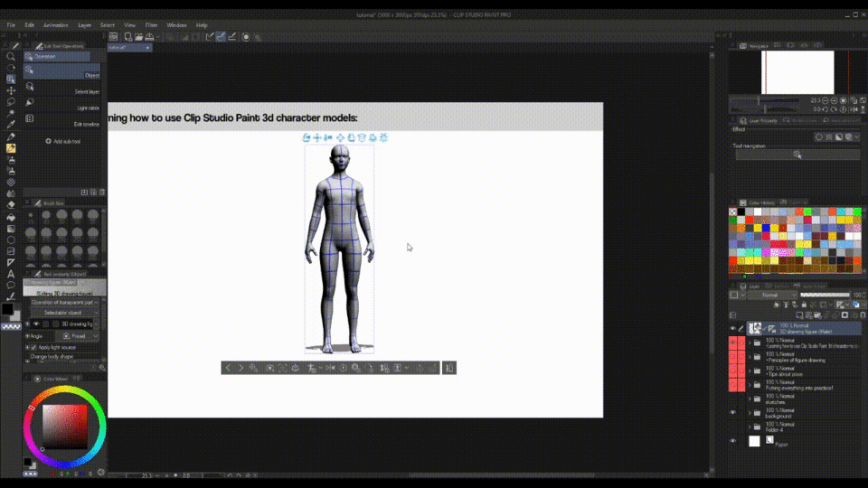Image resolution: width=868 pixels, height=488 pixels.
Task: Select the Magnifier zoom tool
Action: point(11,56)
